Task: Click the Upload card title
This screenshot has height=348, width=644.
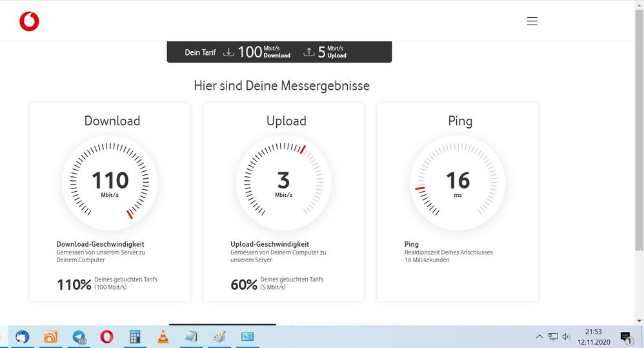Action: (x=287, y=121)
